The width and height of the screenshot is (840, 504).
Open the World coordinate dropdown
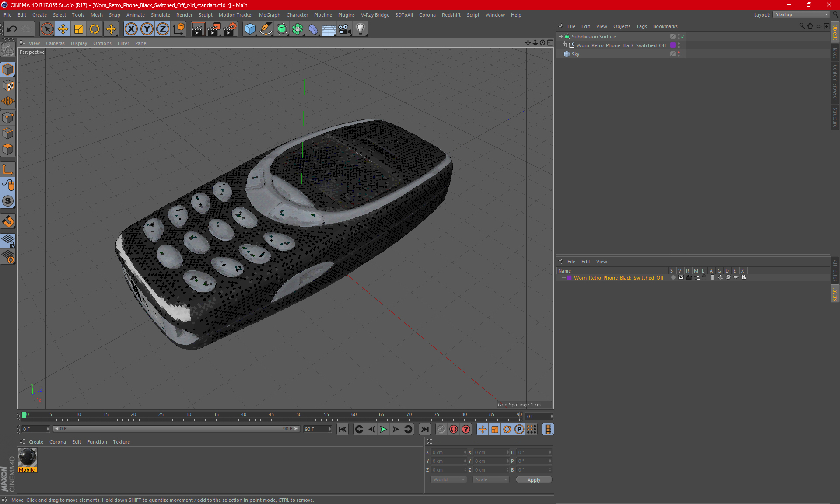(x=448, y=479)
